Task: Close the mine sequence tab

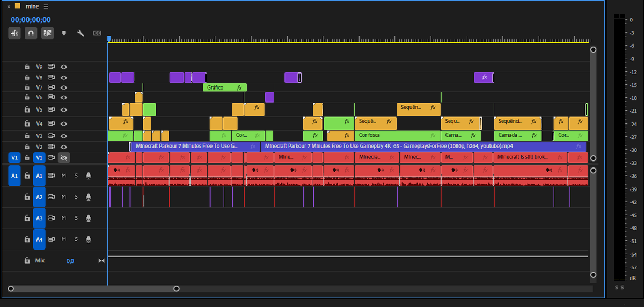Action: [9, 6]
